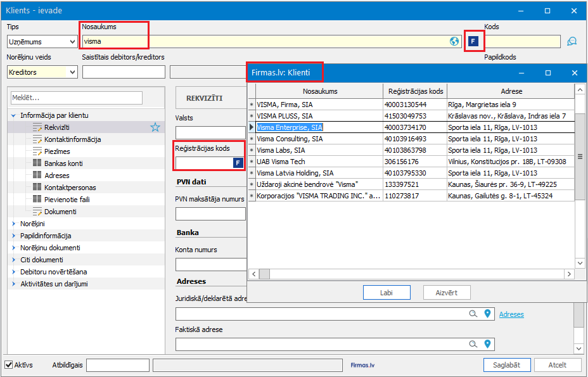
Task: Click the chat search icon next to Kods
Action: coord(572,42)
